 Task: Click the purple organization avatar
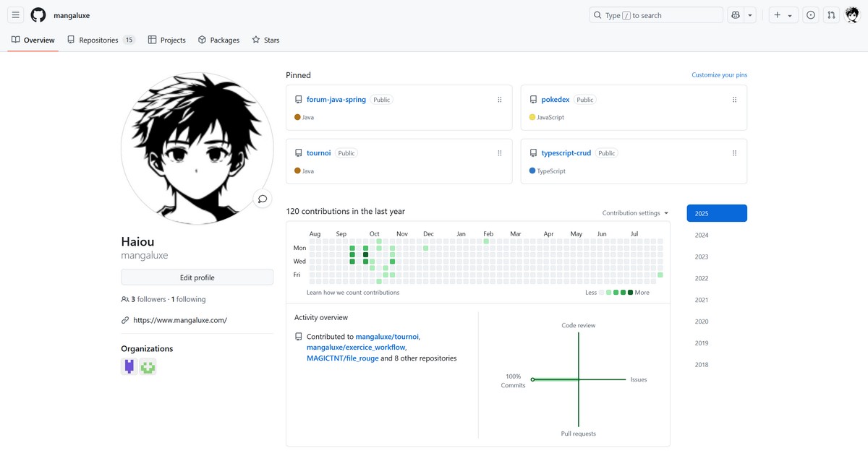click(x=128, y=366)
